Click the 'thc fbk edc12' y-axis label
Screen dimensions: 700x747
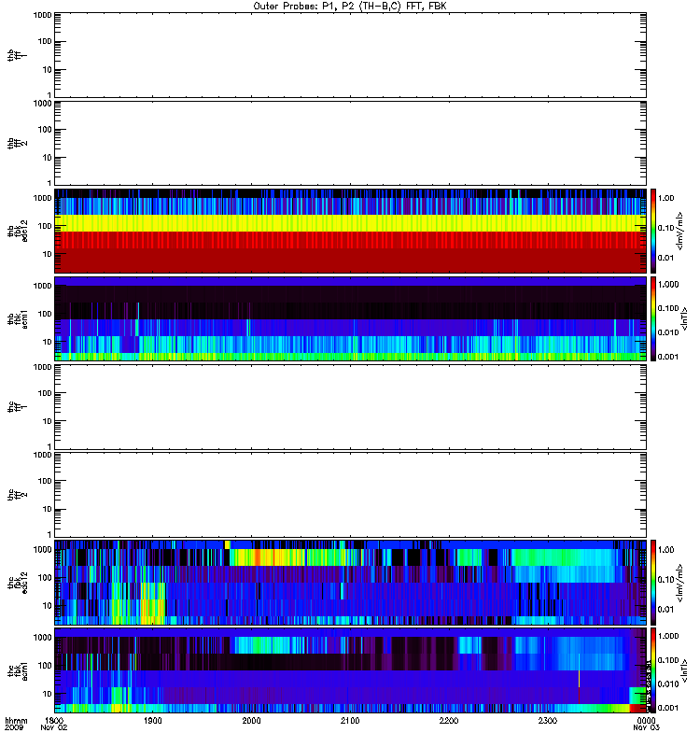point(18,583)
